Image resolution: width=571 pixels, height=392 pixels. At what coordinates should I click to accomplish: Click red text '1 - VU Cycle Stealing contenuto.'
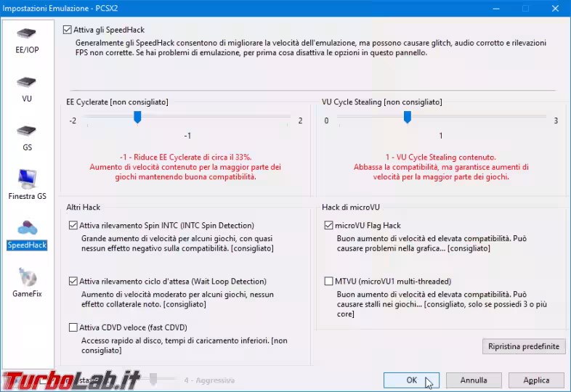(x=441, y=158)
